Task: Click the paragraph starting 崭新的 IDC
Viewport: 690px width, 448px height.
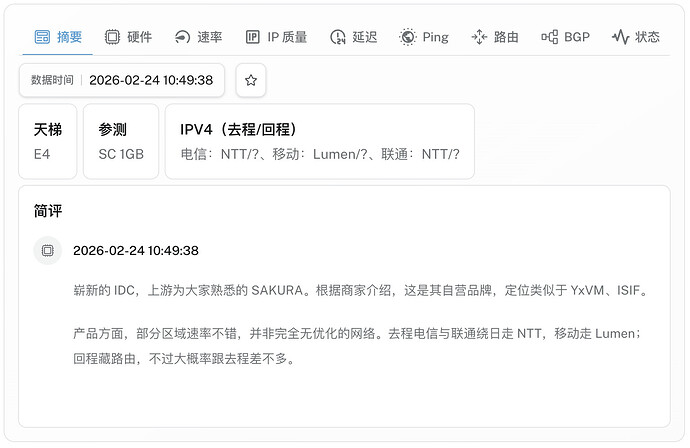Action: [360, 290]
